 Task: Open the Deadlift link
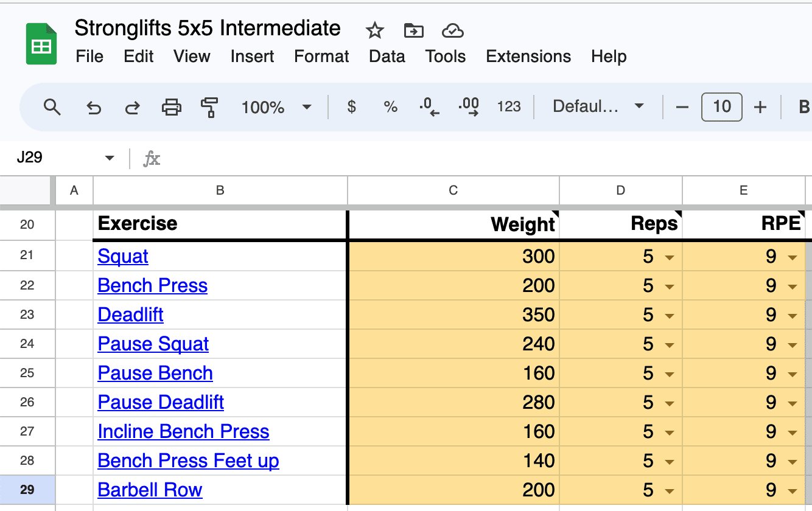[x=130, y=315]
